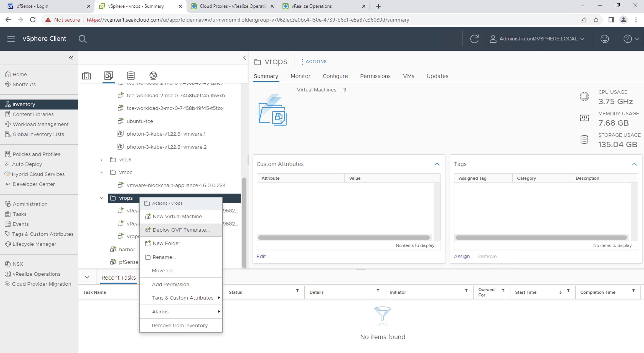Screen dimensions: 644x353
Task: Choose Add Permission from context menu
Action: 181,284
